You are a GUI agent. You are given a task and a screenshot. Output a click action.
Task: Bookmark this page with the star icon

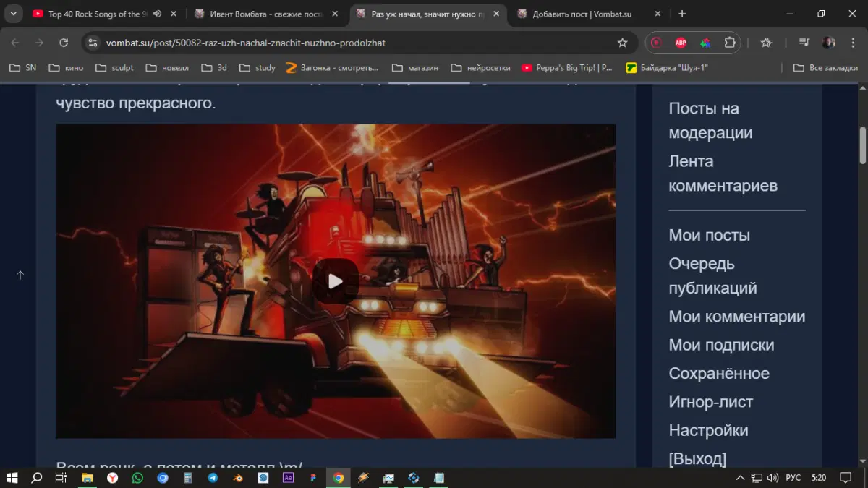[x=622, y=43]
